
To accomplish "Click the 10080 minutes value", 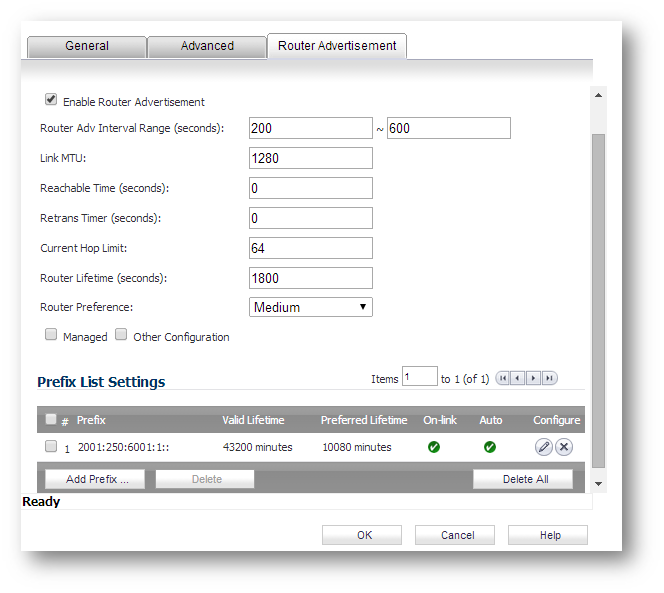I will coord(357,447).
